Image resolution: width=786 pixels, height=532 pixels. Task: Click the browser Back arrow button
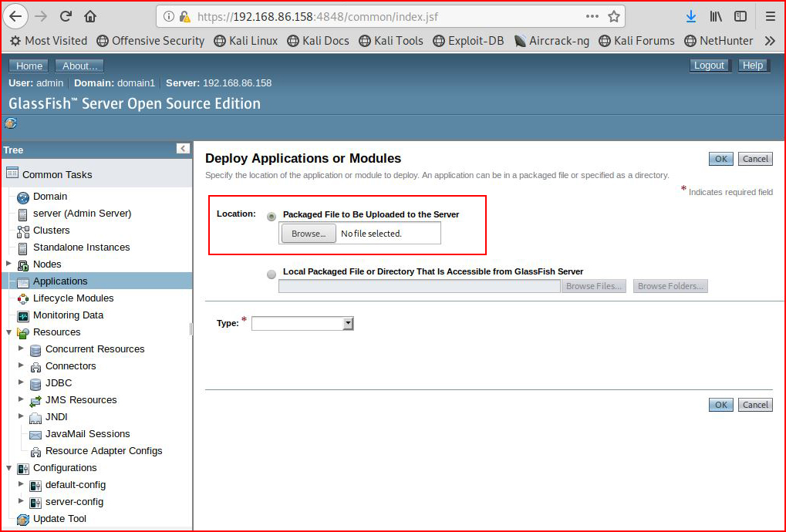click(x=15, y=16)
